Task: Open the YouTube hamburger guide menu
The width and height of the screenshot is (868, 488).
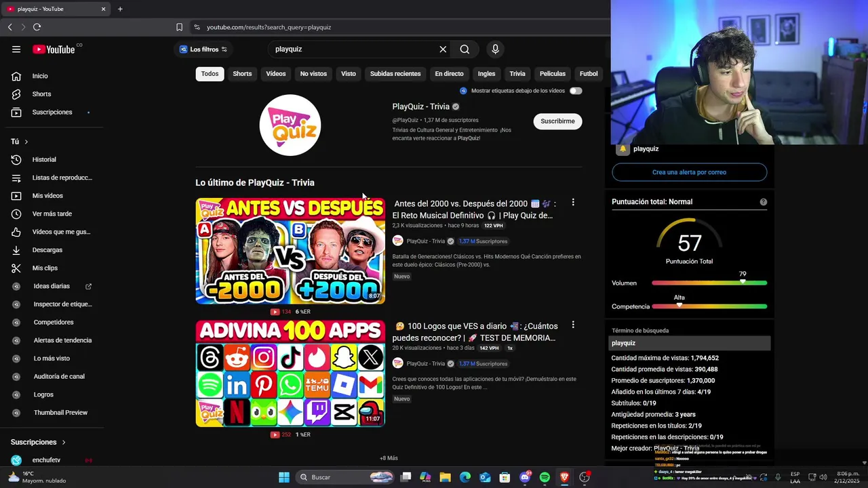Action: pyautogui.click(x=16, y=49)
